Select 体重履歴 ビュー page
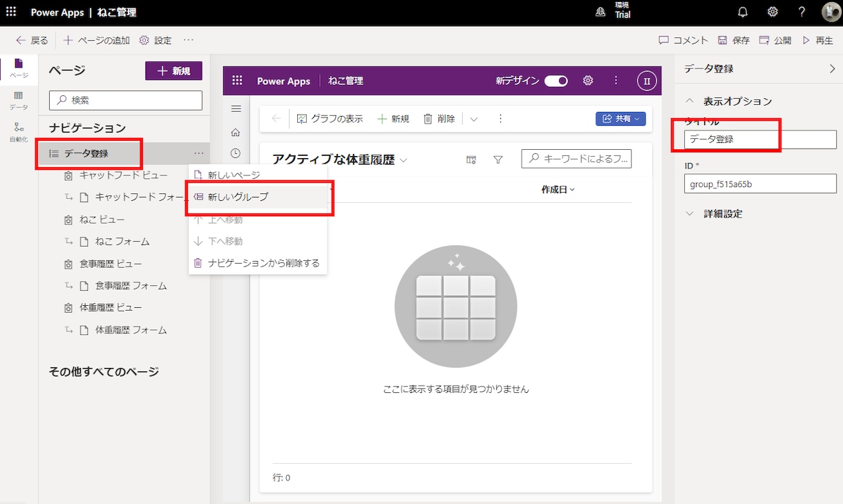 (111, 308)
